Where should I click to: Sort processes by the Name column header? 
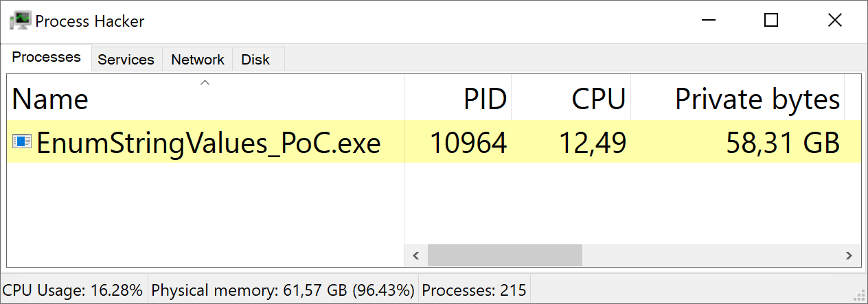coord(50,100)
